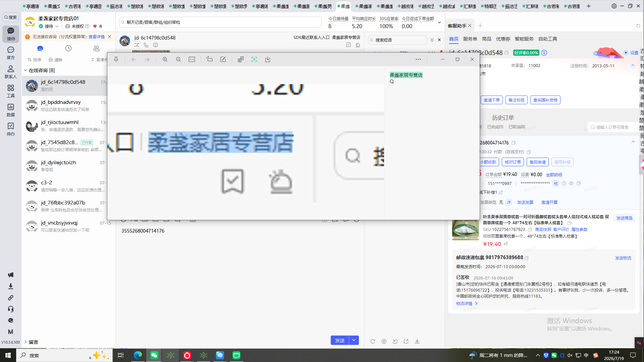Start a voice call with the customer
644x362 pixels.
(x=146, y=45)
